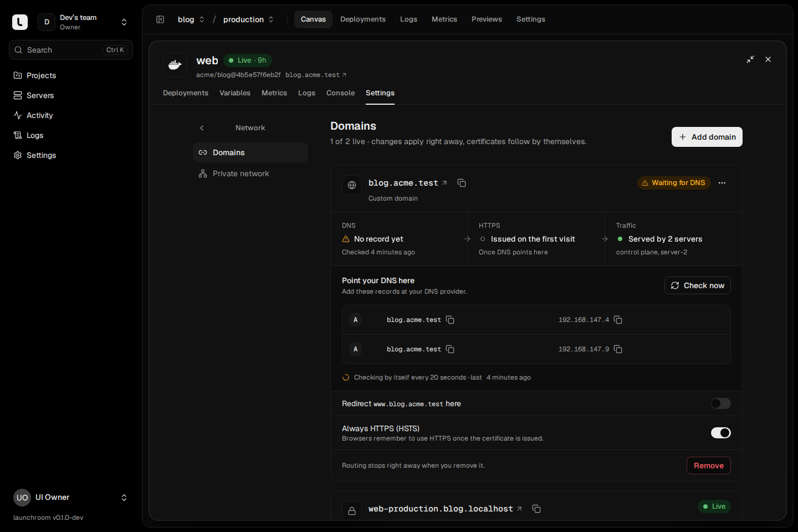The height and width of the screenshot is (532, 798).
Task: Open more options for blog.acme.test
Action: (x=722, y=183)
